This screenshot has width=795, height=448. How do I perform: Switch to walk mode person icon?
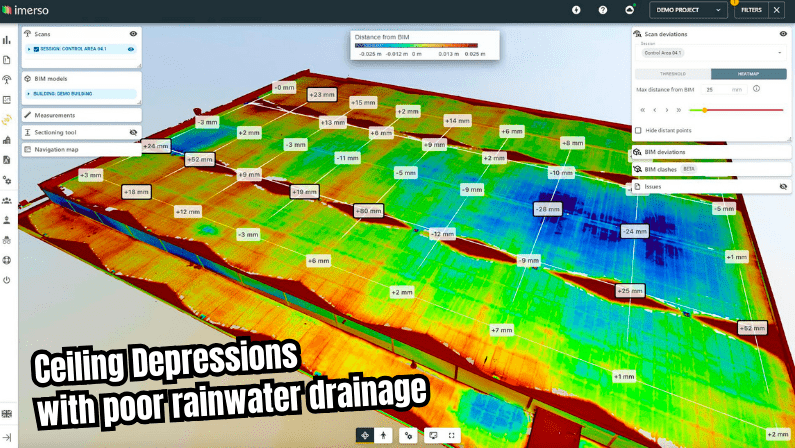[383, 435]
